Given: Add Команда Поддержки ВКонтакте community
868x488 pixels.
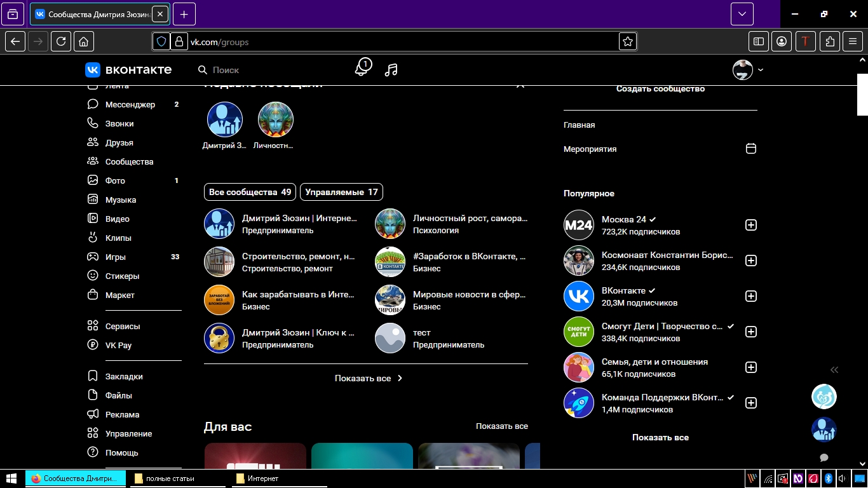Looking at the screenshot, I should pos(750,403).
